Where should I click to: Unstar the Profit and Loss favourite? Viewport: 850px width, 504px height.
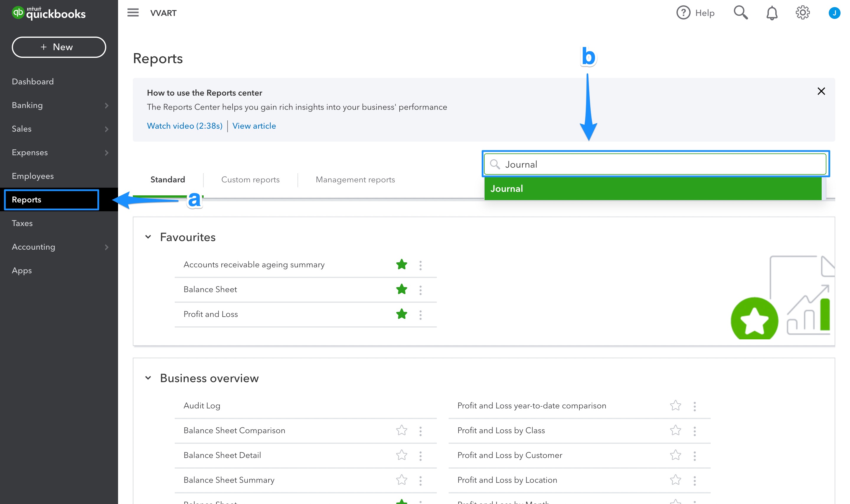coord(401,314)
